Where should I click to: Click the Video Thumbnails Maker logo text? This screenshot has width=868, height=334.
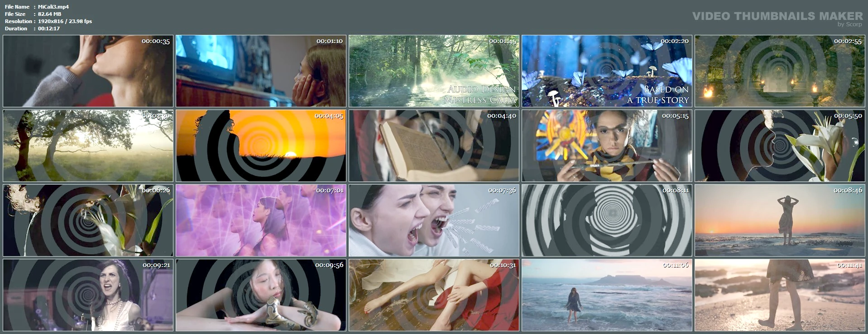[777, 16]
